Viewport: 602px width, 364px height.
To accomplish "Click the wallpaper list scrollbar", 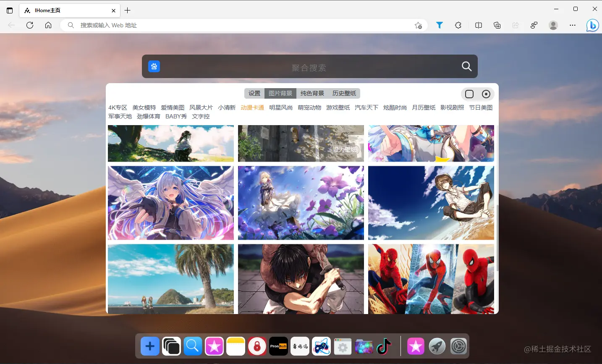I will 497,237.
